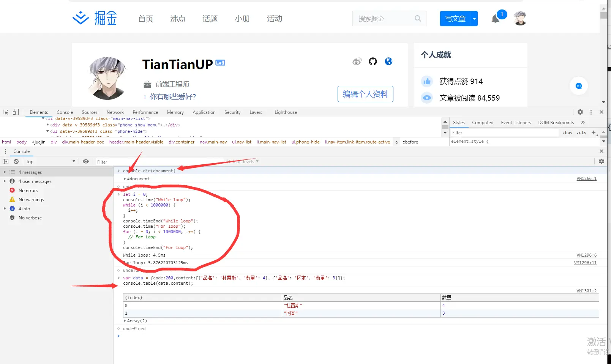611x364 pixels.
Task: Open the 写文章 dropdown arrow
Action: click(x=474, y=19)
